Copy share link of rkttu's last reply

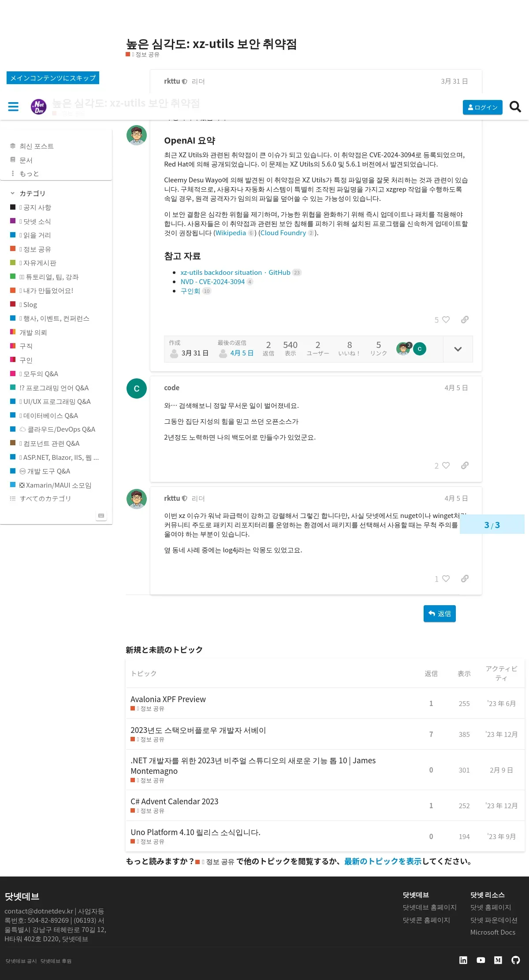(x=465, y=579)
